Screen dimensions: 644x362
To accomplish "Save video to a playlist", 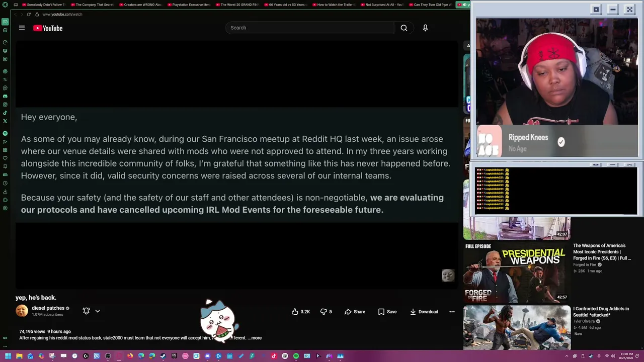I will coord(387,312).
